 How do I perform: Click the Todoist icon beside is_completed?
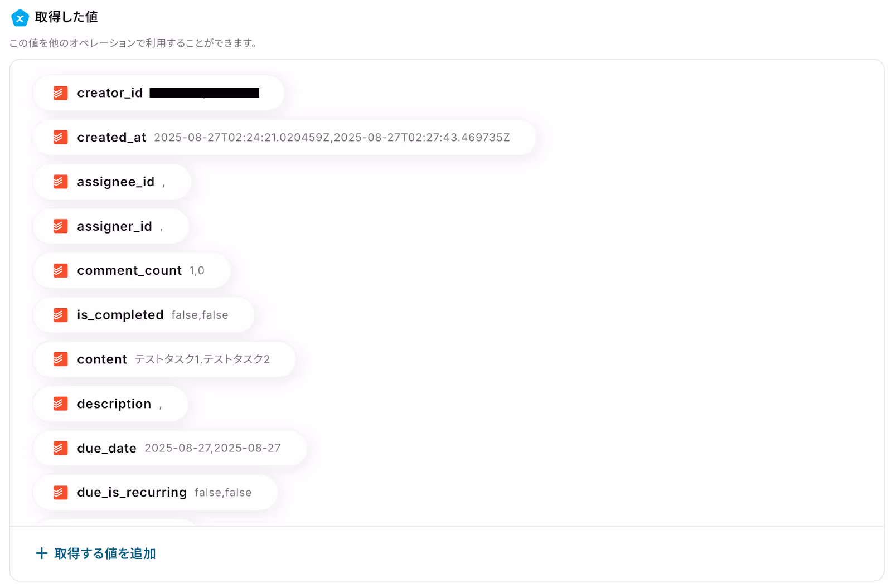(60, 315)
